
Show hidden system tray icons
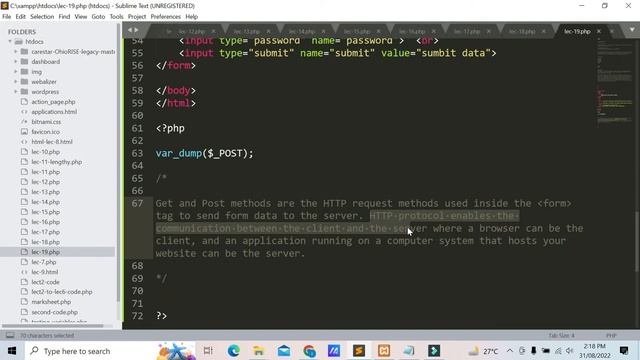510,351
